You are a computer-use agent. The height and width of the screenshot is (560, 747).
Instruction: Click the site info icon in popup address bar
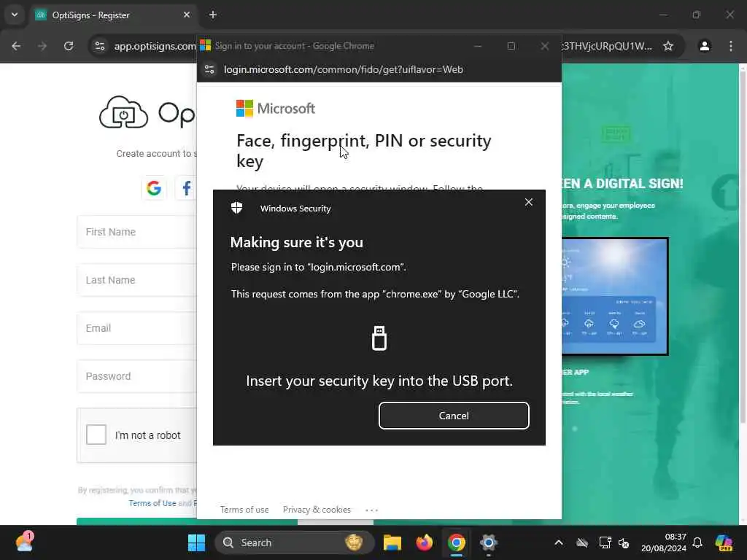(x=209, y=69)
